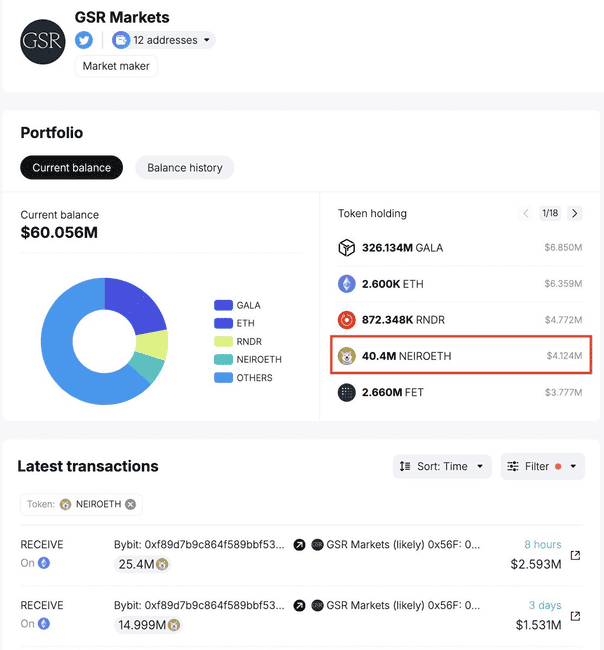Image resolution: width=604 pixels, height=650 pixels.
Task: Select the Current balance tab
Action: (x=72, y=168)
